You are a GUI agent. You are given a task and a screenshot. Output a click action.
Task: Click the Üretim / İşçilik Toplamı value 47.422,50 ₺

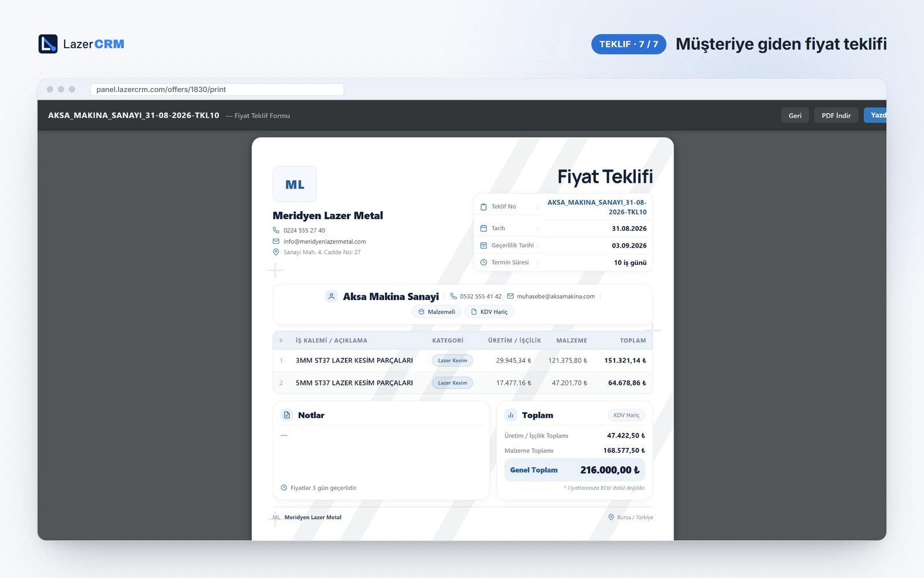[626, 436]
